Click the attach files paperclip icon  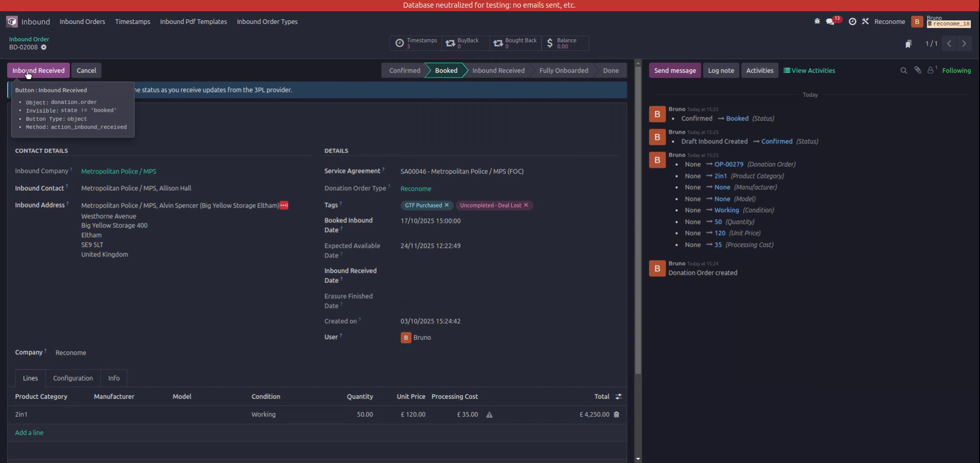tap(918, 70)
